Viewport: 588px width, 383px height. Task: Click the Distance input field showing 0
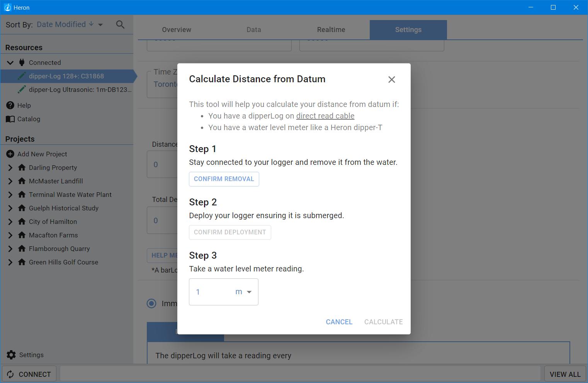pos(162,164)
